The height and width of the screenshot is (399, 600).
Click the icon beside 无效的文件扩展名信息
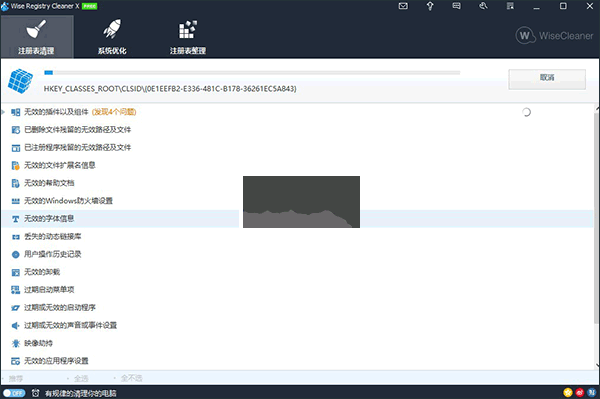[x=16, y=165]
